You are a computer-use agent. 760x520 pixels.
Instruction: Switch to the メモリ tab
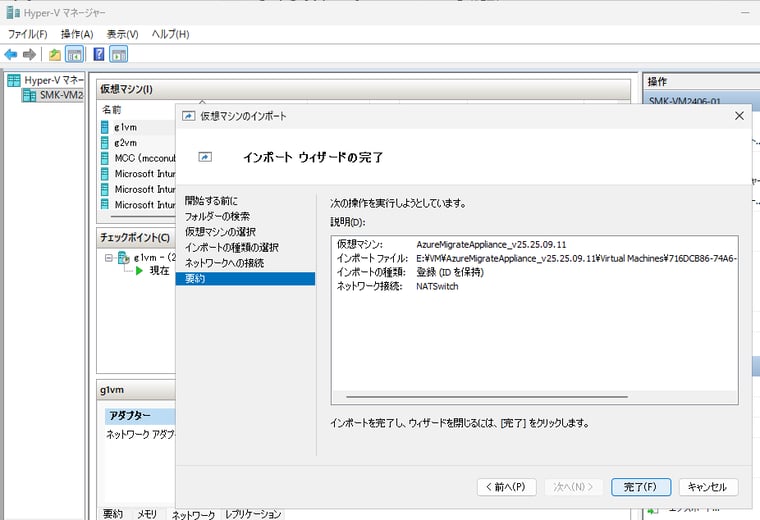146,514
